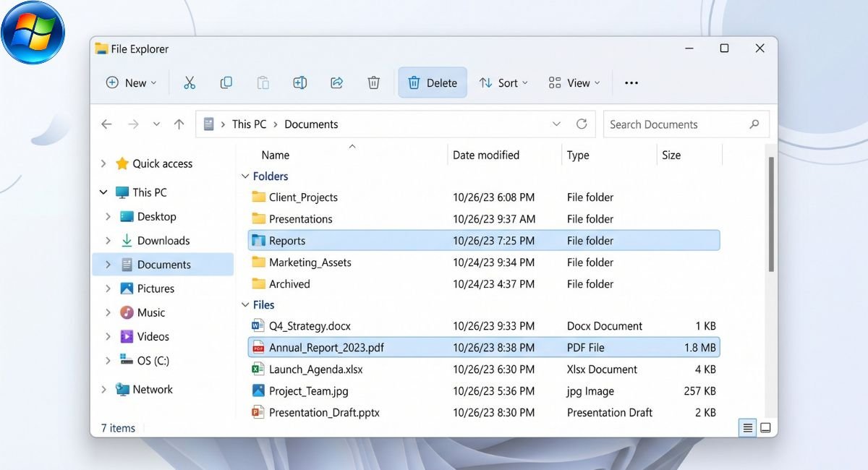Viewport: 868px width, 470px height.
Task: Click the Project_Team.jpg image icon
Action: point(258,391)
